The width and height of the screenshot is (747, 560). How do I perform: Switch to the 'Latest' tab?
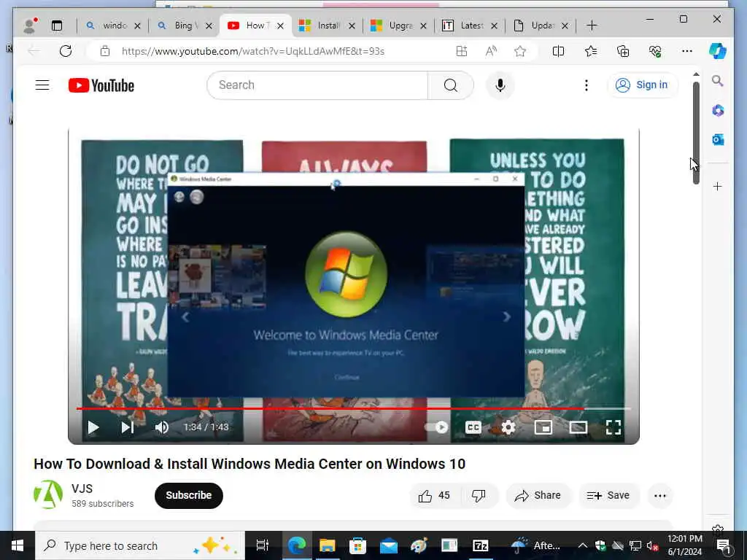(x=469, y=26)
